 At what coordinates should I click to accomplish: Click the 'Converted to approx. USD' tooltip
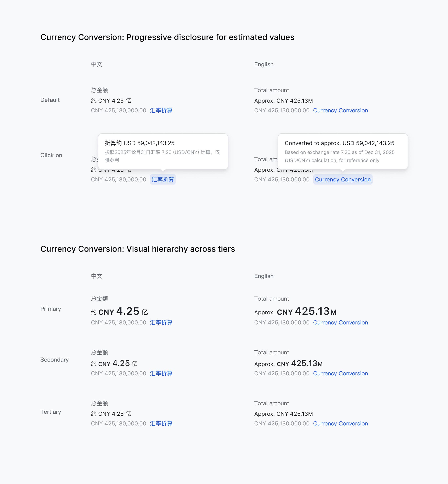(x=343, y=152)
